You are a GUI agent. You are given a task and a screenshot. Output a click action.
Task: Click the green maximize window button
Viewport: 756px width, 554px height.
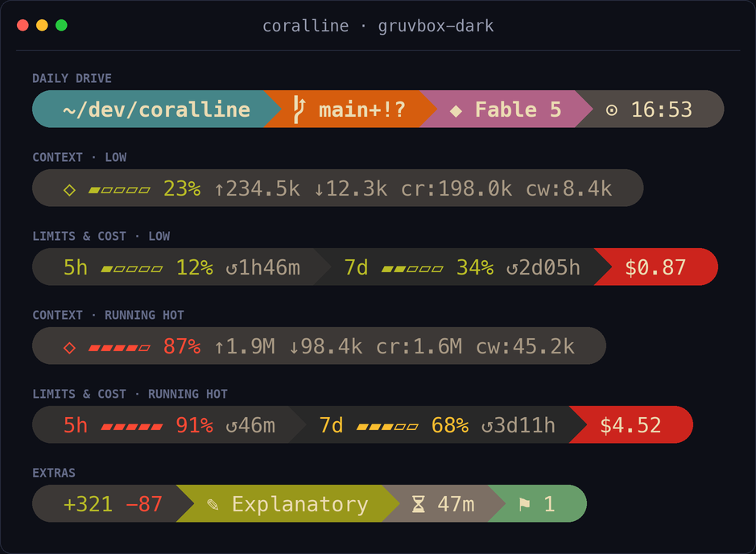tap(61, 25)
